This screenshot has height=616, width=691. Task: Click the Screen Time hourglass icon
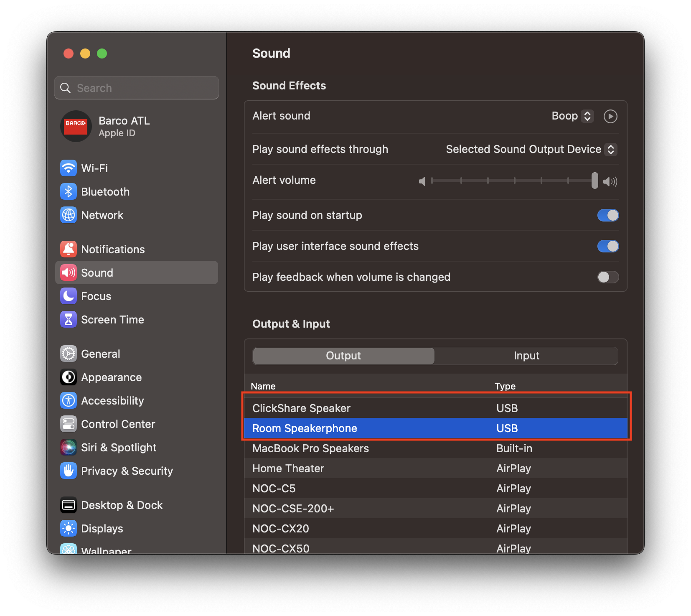pyautogui.click(x=69, y=320)
